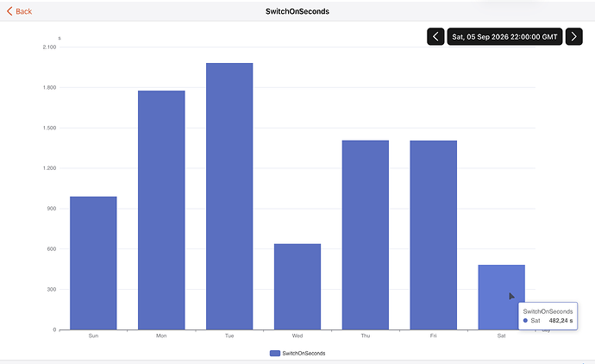Click the Sun x-axis label
595x364 pixels.
(x=93, y=336)
